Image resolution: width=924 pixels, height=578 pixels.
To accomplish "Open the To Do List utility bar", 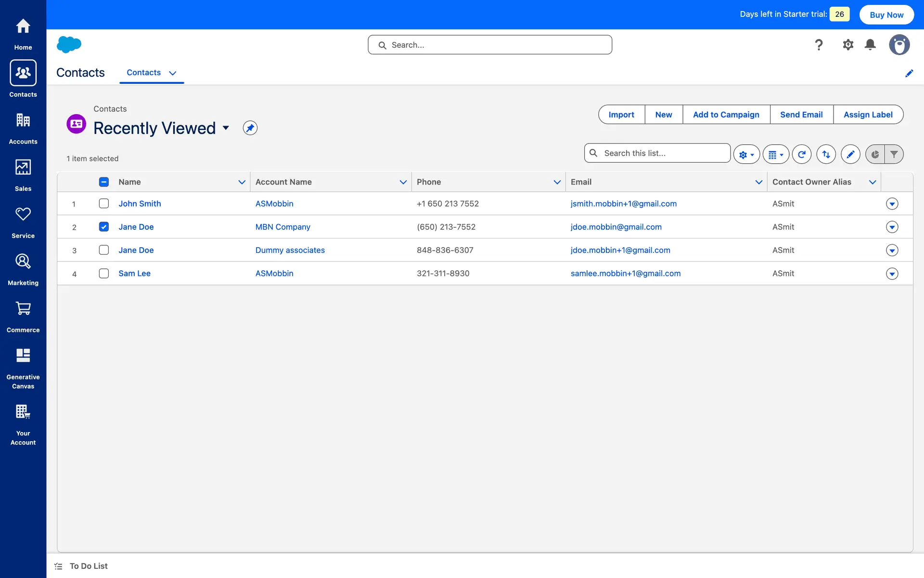I will 88,566.
